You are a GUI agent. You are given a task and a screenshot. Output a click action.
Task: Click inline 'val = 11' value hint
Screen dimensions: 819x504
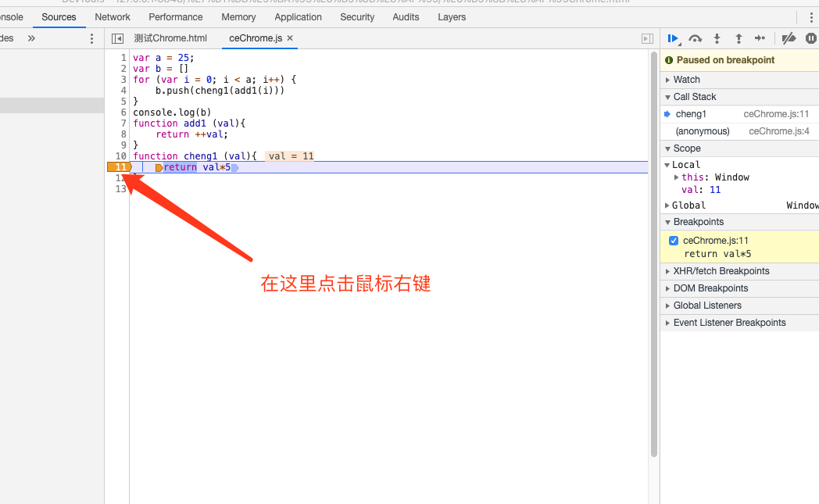tap(291, 156)
